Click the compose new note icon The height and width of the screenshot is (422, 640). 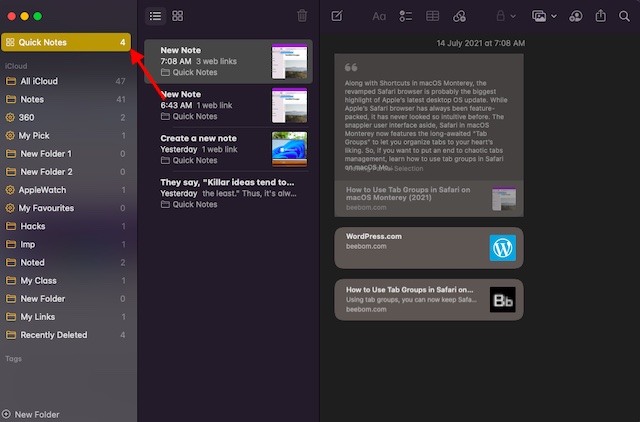[x=337, y=16]
